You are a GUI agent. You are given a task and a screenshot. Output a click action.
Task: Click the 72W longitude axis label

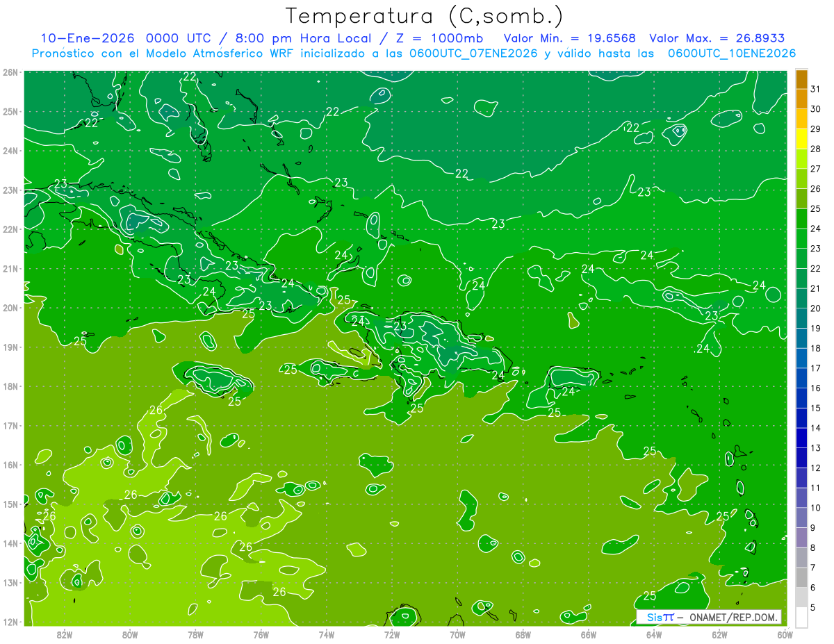tap(392, 634)
